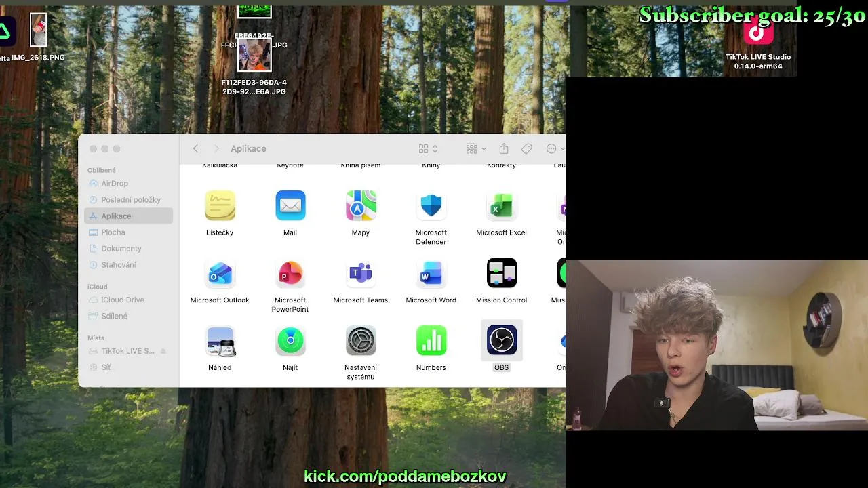Select TikTok LIVE S... sidebar location

pyautogui.click(x=129, y=351)
